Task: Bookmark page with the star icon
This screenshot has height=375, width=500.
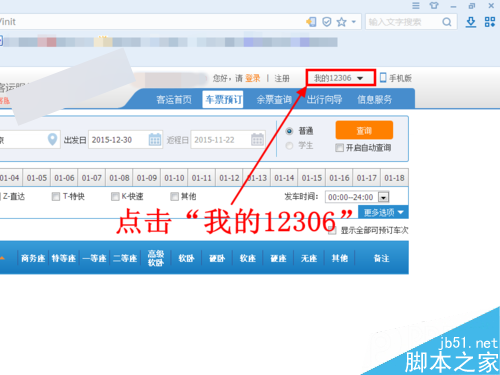Action: 341,22
